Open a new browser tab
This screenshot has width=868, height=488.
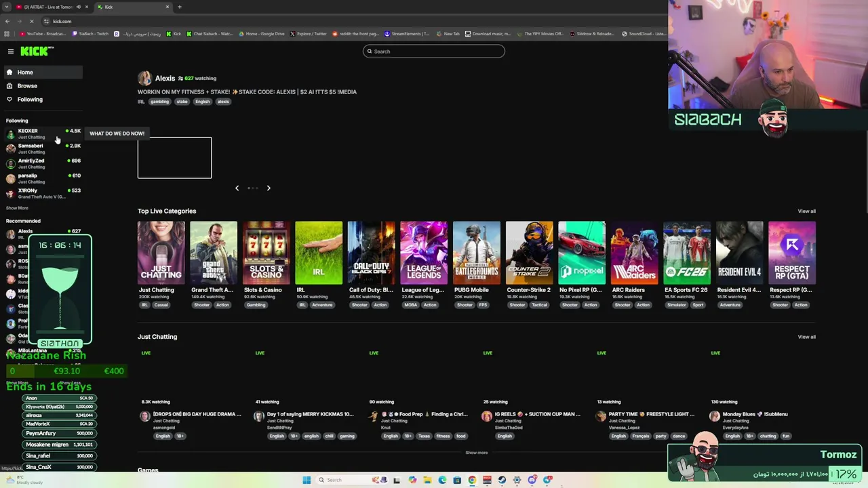point(180,7)
